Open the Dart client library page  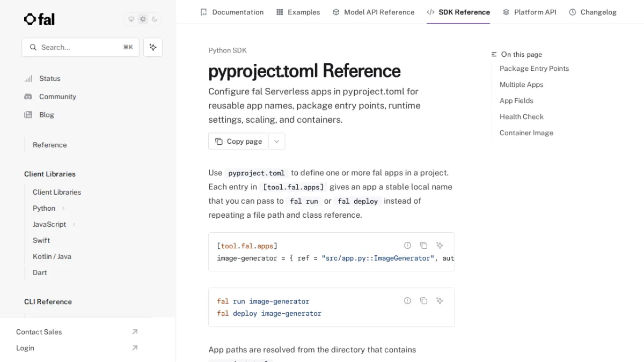(40, 272)
